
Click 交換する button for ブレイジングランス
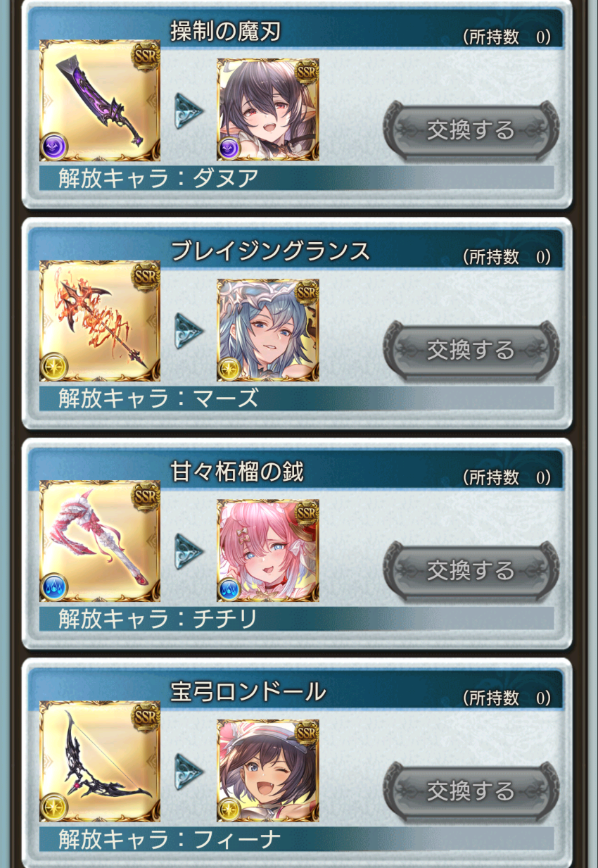(x=471, y=350)
